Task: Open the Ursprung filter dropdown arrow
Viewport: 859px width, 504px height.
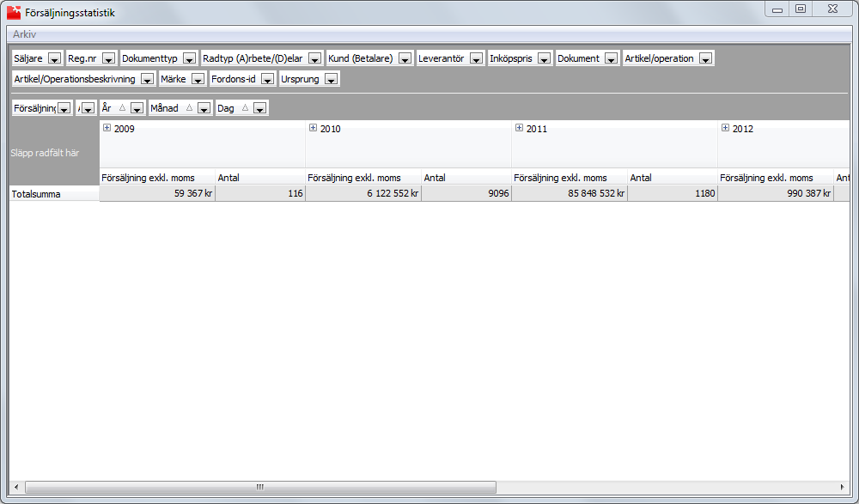Action: click(331, 80)
